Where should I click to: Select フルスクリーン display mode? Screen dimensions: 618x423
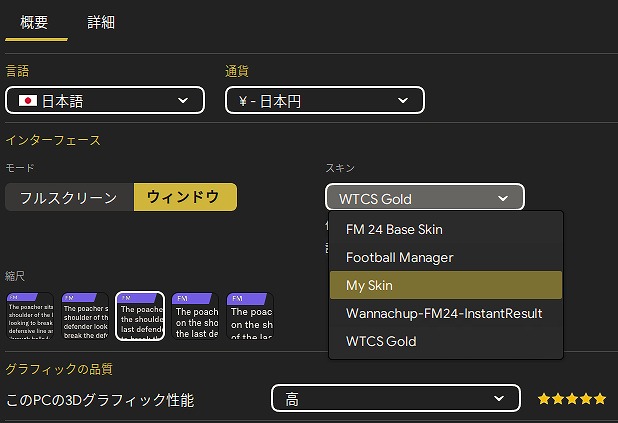click(69, 197)
